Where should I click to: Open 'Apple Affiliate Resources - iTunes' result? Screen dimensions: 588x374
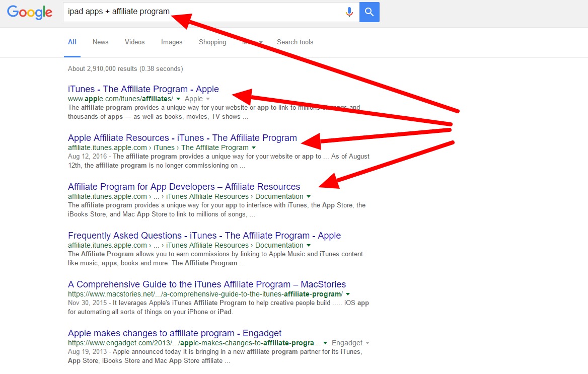(182, 138)
